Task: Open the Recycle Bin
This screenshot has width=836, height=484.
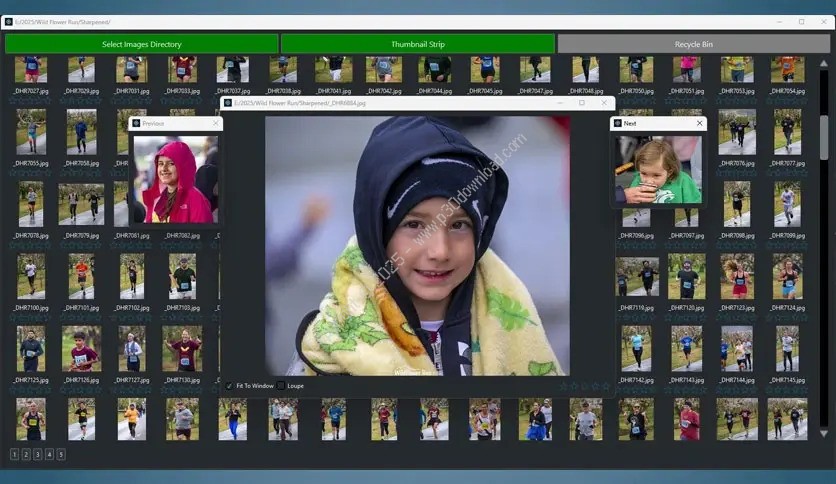Action: (x=693, y=44)
